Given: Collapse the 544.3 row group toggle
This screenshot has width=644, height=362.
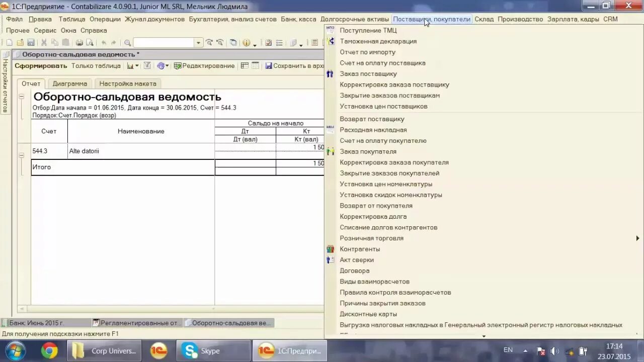Looking at the screenshot, I should point(22,155).
